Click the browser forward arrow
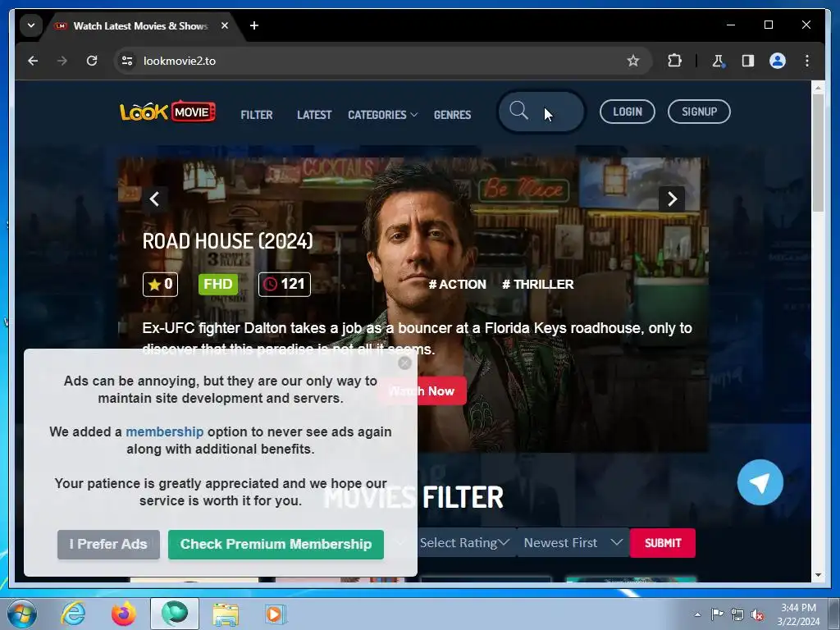This screenshot has height=630, width=840. pos(62,61)
